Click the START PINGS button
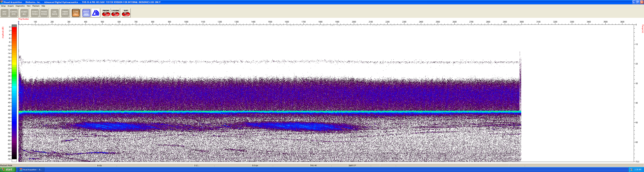Screen dimensions: 644x172 (35, 13)
